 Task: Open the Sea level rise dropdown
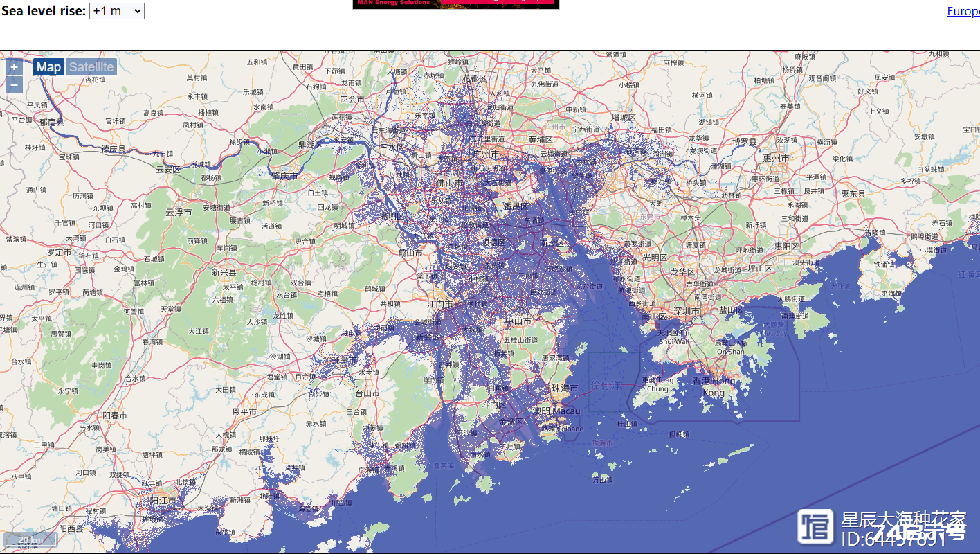point(117,10)
